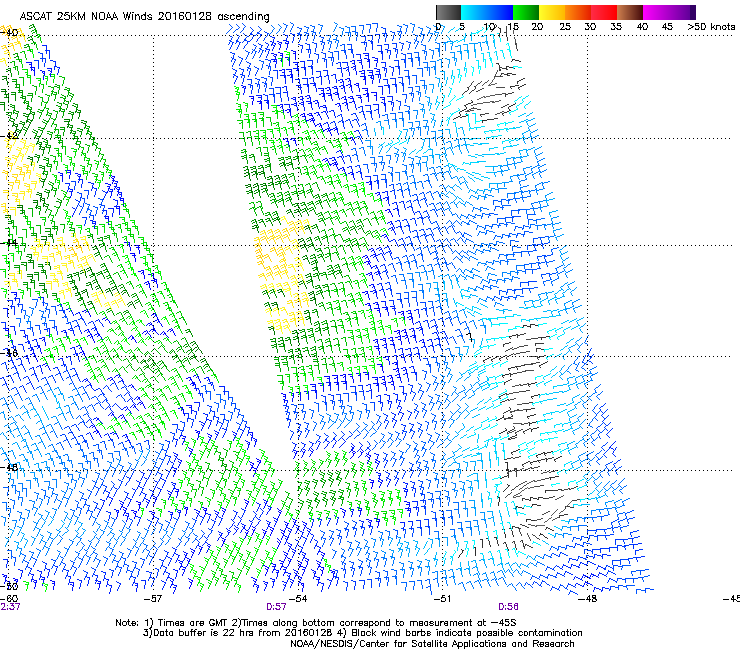Click the '-48' longitude label on bottom axis
This screenshot has width=740, height=650.
click(x=588, y=599)
